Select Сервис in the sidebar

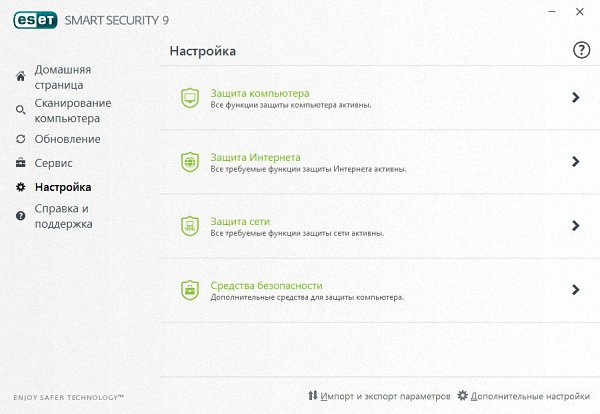pyautogui.click(x=54, y=163)
